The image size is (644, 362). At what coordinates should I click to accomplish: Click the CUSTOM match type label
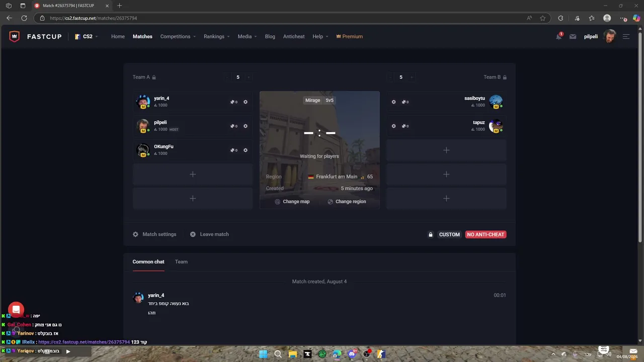click(449, 234)
